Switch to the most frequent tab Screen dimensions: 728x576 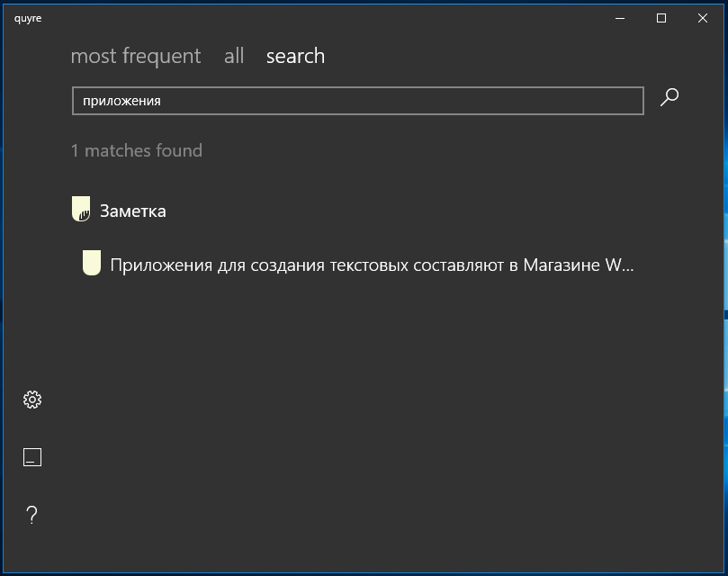point(136,56)
